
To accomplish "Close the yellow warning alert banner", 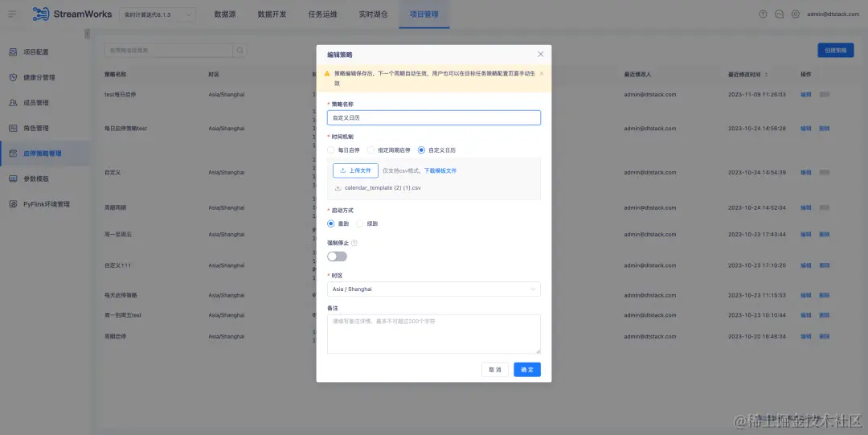I will pos(542,73).
